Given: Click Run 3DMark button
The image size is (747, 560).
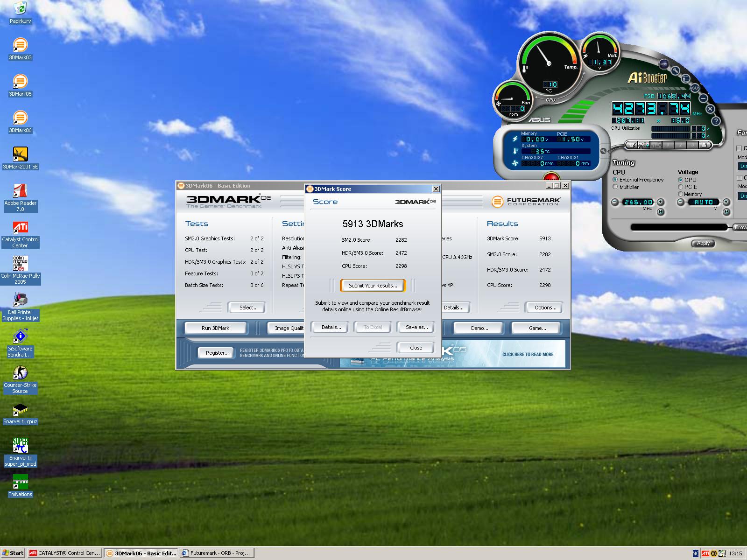Looking at the screenshot, I should [x=215, y=328].
